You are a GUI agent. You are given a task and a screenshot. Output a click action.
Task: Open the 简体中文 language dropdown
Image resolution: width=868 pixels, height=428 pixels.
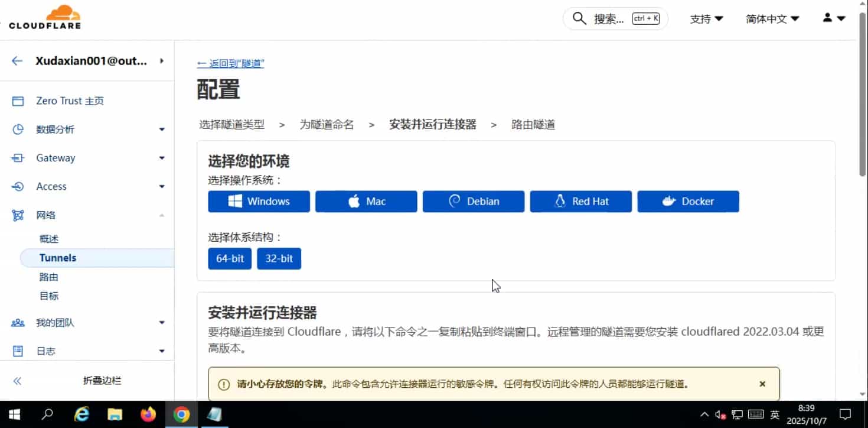tap(772, 19)
